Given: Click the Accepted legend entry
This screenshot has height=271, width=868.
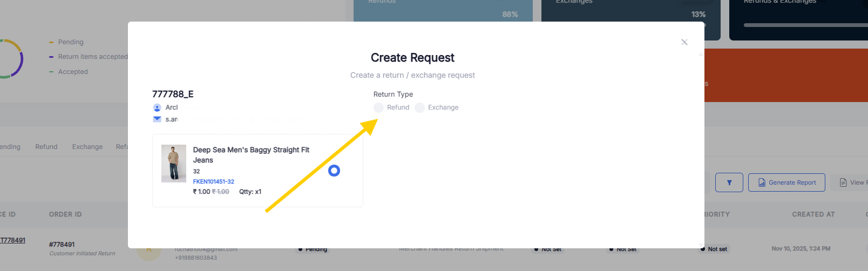Looking at the screenshot, I should coord(73,72).
